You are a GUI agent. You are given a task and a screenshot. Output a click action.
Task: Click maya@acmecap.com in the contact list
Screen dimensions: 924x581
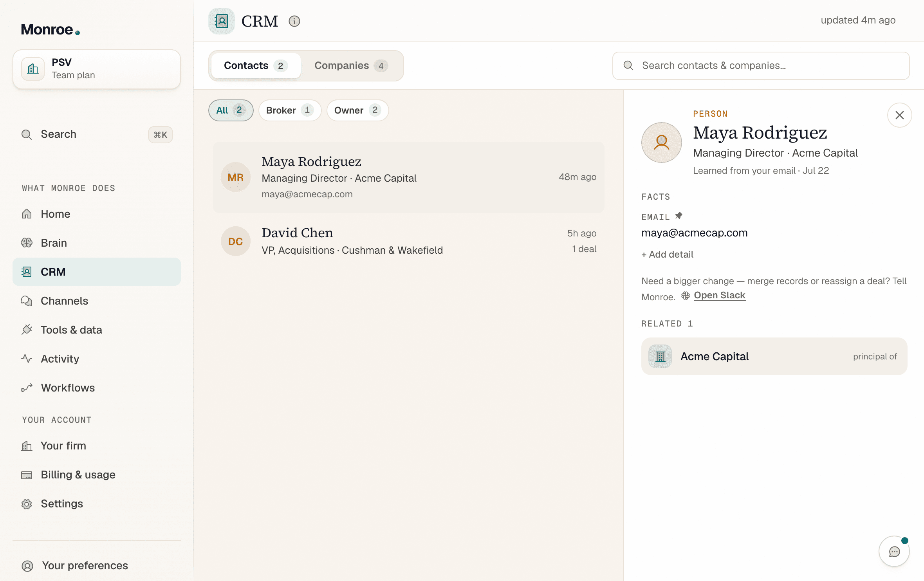click(307, 194)
